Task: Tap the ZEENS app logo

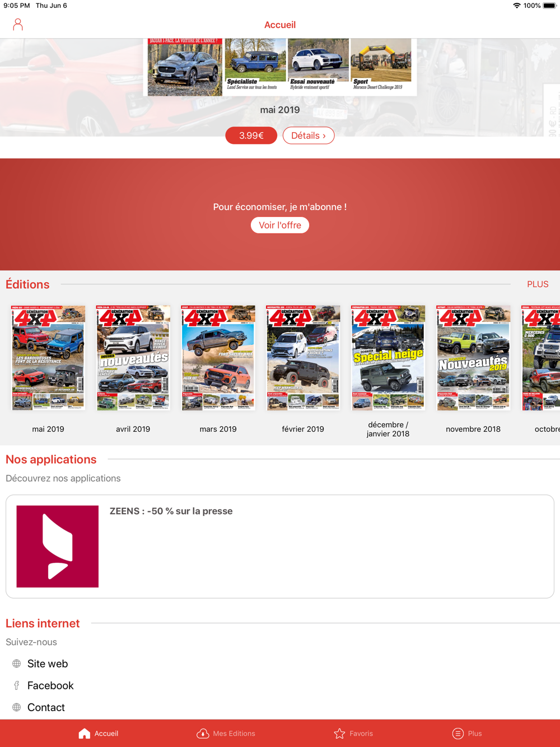Action: click(x=58, y=547)
